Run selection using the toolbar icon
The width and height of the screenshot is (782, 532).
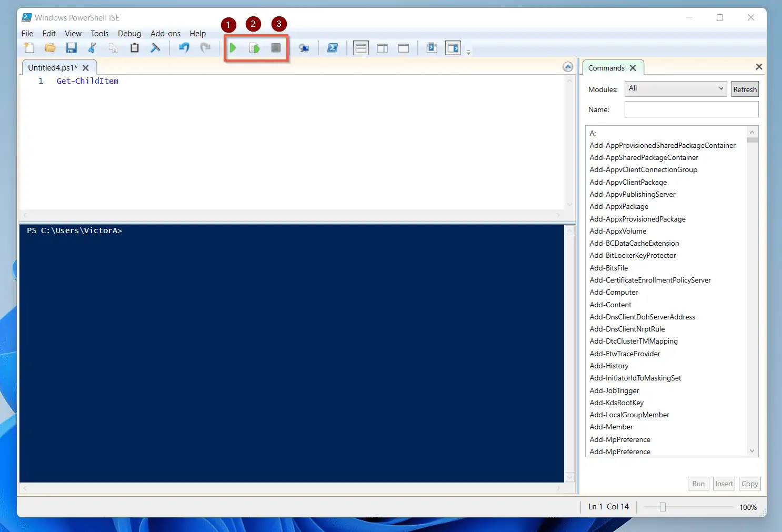click(254, 48)
